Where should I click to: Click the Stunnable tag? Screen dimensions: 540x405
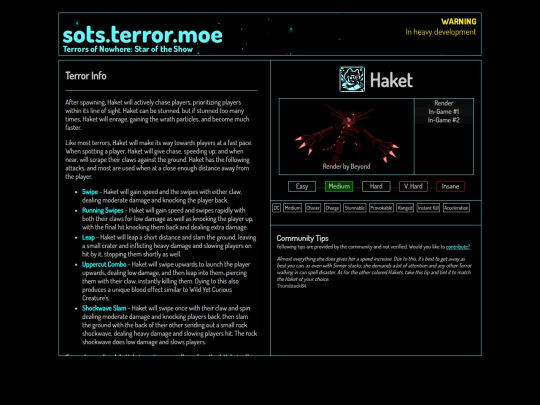[355, 208]
